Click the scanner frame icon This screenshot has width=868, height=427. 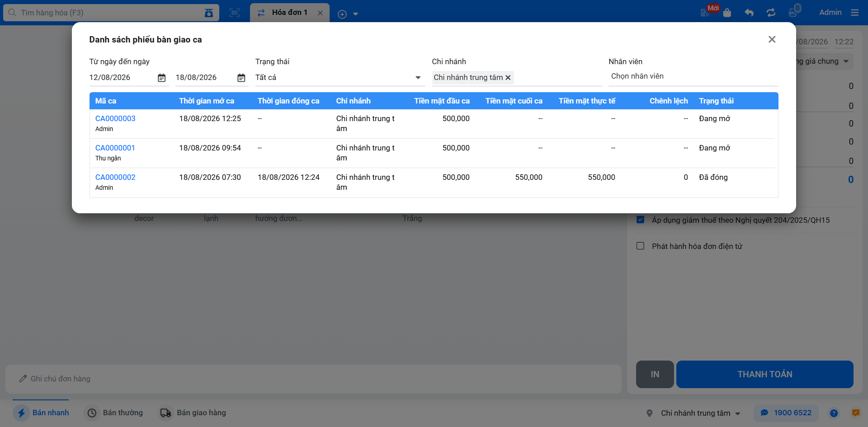235,13
